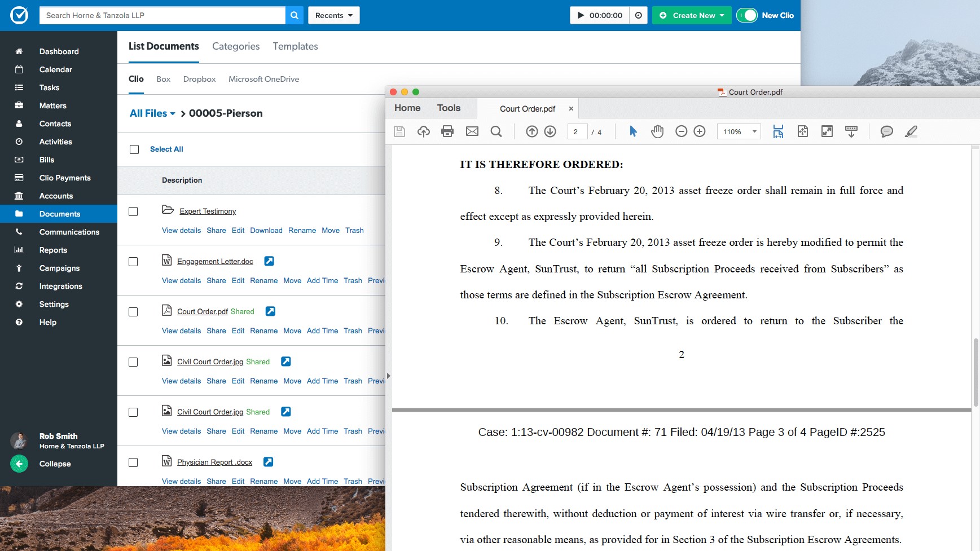Download the Expert Testimony folder

point(266,230)
